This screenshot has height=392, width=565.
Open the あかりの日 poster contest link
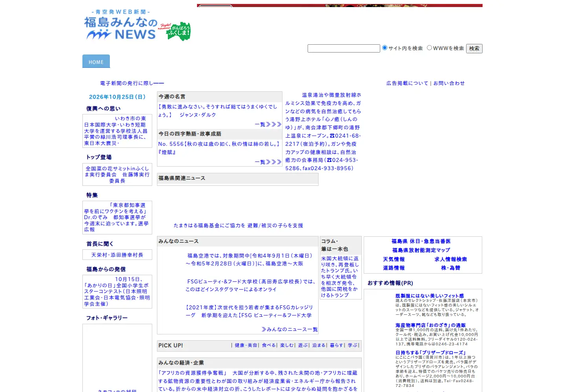point(117,292)
